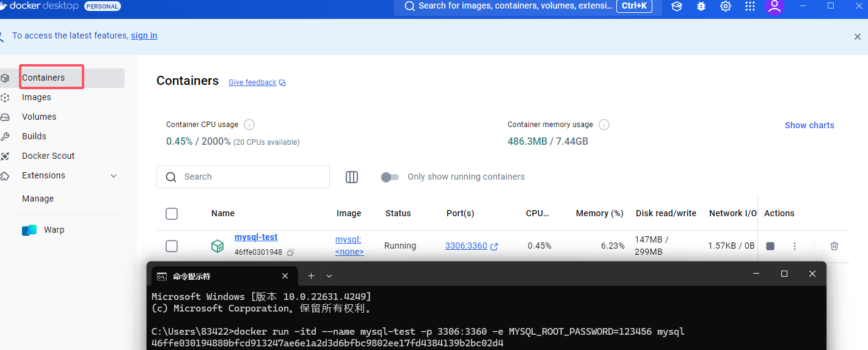Open the Troubleshoot bug icon
Screen dimensions: 868x350
point(701,6)
